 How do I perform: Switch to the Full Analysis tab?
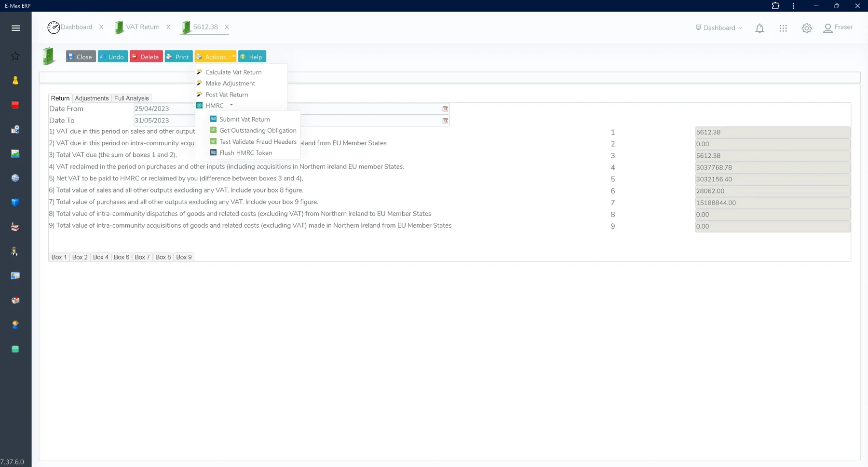coord(132,98)
